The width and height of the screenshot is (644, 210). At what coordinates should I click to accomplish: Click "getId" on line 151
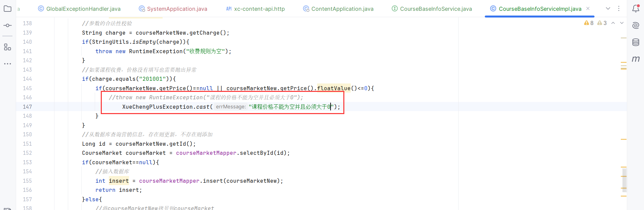click(178, 144)
